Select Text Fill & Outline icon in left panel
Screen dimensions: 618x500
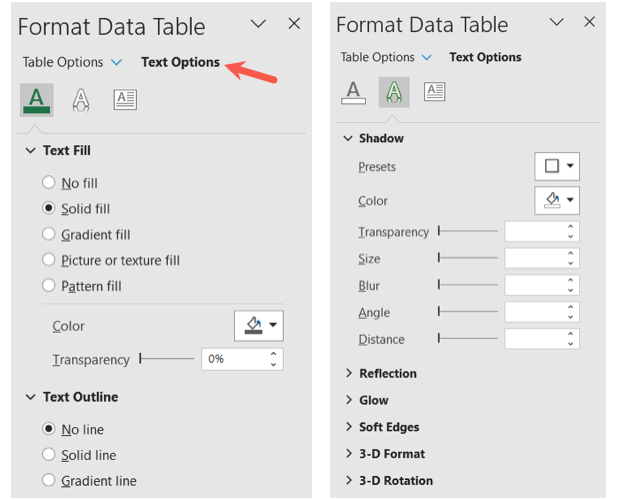click(37, 99)
